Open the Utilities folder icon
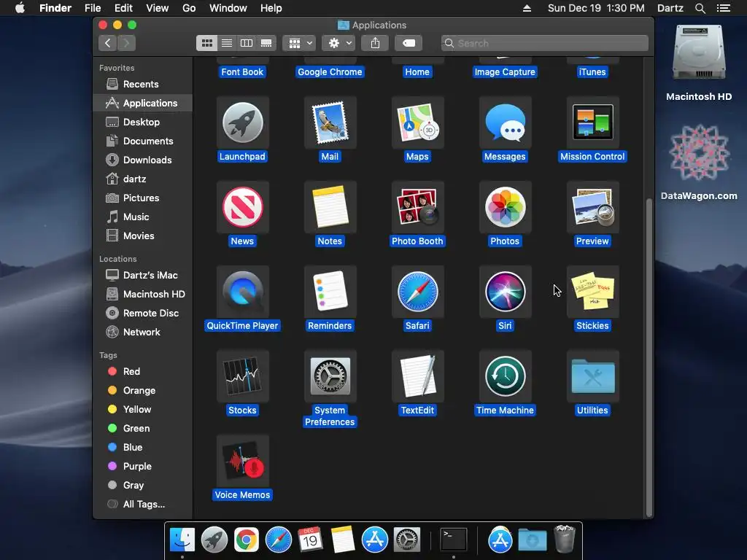This screenshot has height=560, width=747. pyautogui.click(x=592, y=376)
